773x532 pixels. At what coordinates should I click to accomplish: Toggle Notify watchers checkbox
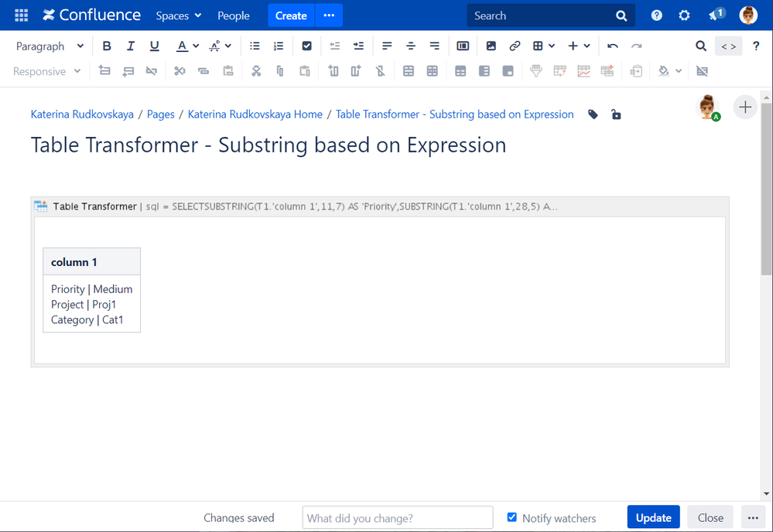(511, 517)
